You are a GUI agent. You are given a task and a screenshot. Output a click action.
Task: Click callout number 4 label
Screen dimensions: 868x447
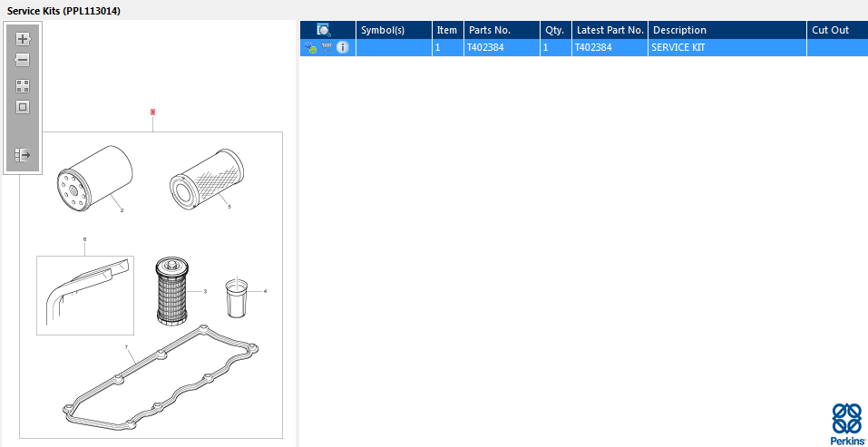(265, 291)
